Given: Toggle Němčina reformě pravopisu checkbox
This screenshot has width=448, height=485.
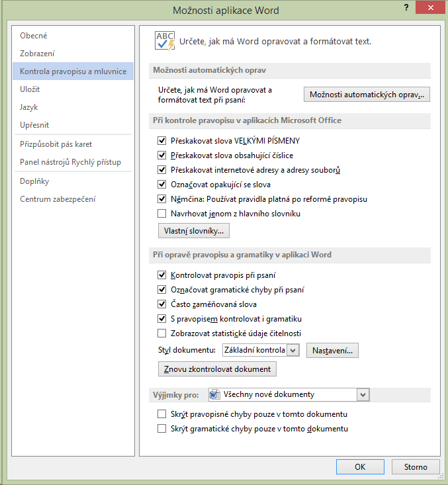Looking at the screenshot, I should point(162,199).
